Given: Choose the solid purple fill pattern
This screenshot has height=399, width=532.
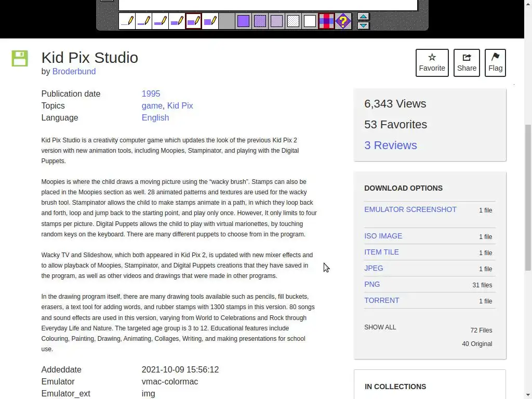Looking at the screenshot, I should coord(243,21).
